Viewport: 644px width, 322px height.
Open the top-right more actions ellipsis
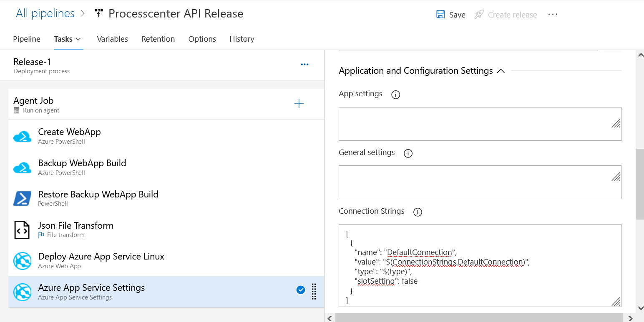553,14
